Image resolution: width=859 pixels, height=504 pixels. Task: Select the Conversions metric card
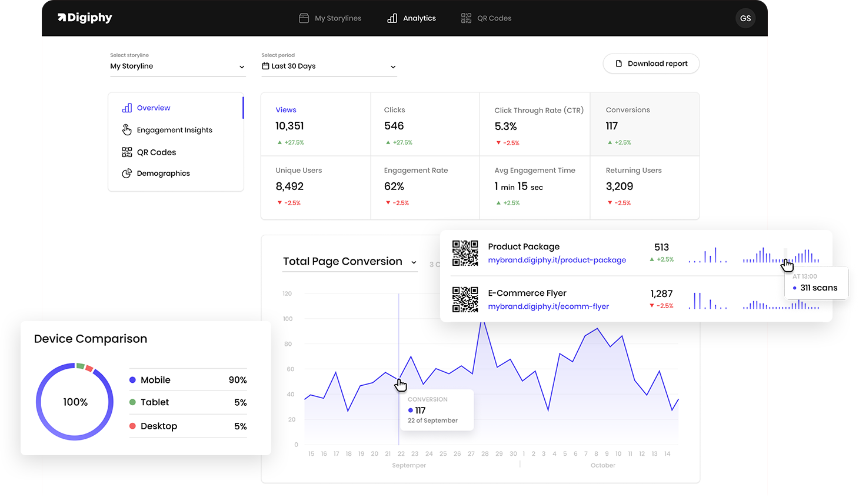645,125
